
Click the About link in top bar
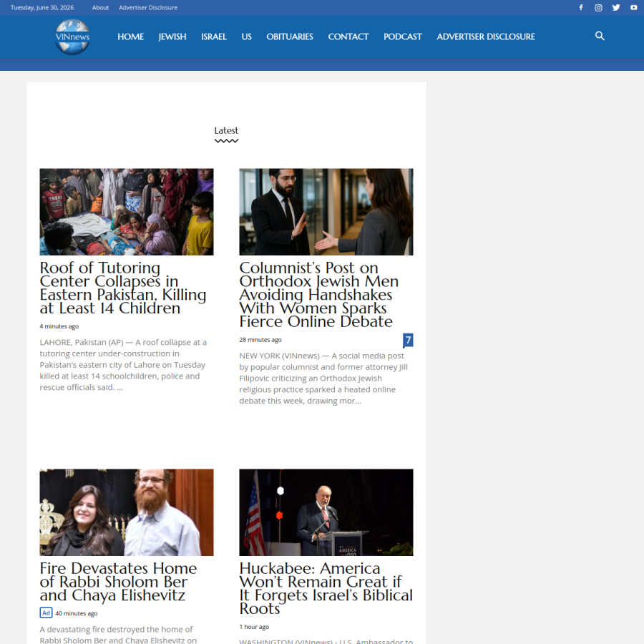(x=100, y=7)
